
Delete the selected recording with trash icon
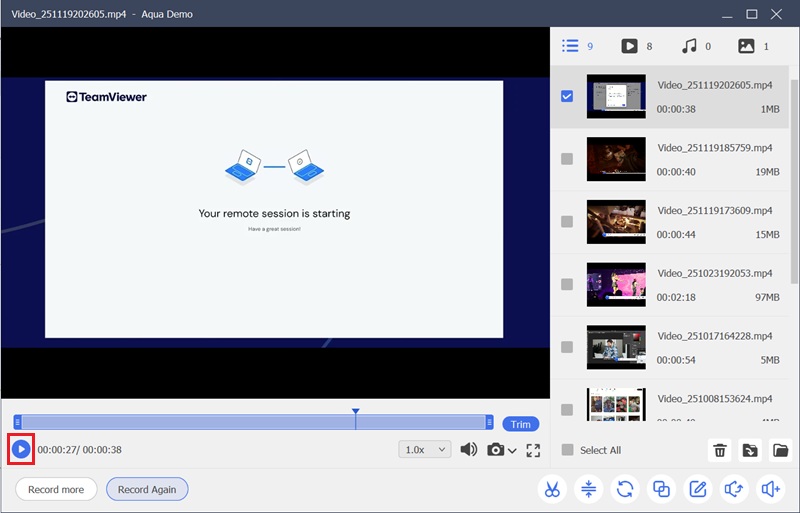tap(719, 450)
